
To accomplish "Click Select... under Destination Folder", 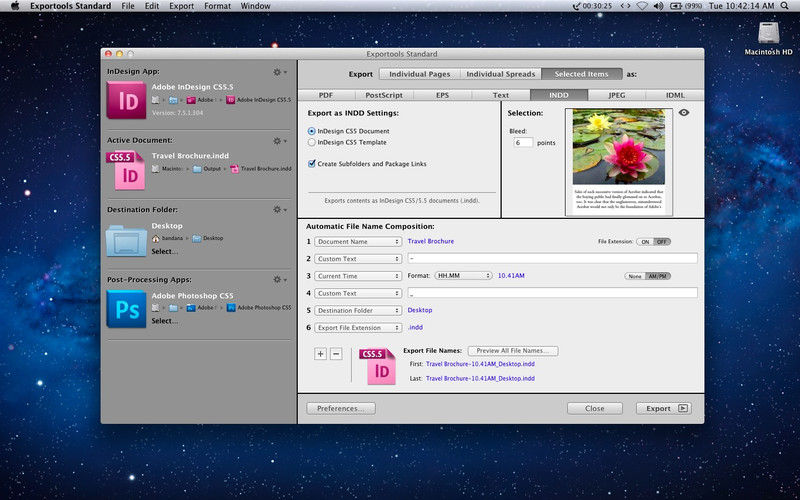I will tap(164, 251).
